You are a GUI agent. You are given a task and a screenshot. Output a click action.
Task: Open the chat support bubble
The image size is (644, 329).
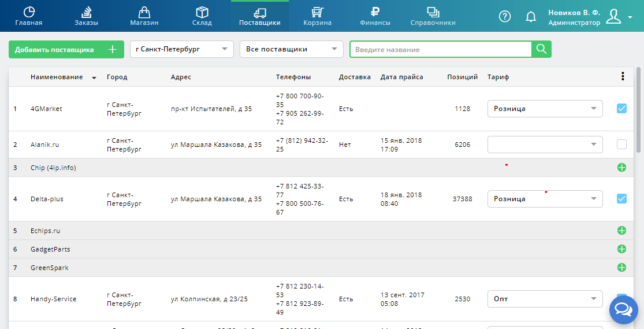(x=623, y=310)
